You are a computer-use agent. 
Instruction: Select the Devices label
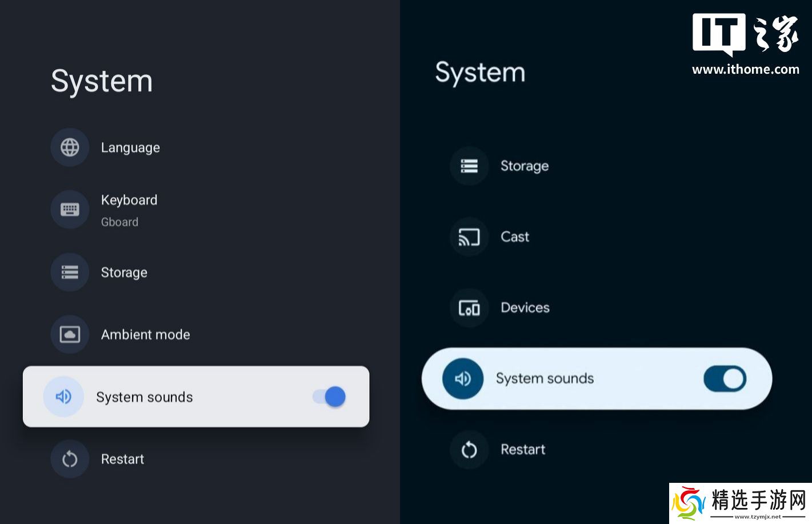pos(525,308)
